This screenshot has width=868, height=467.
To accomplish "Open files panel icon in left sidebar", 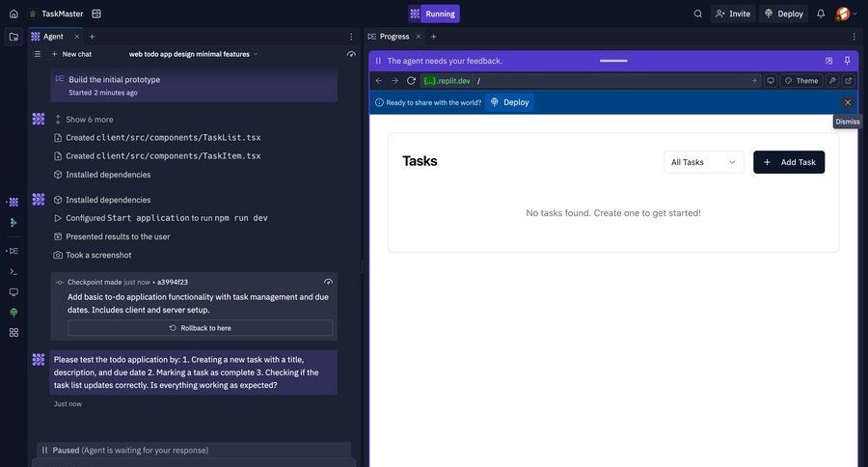I will point(14,37).
